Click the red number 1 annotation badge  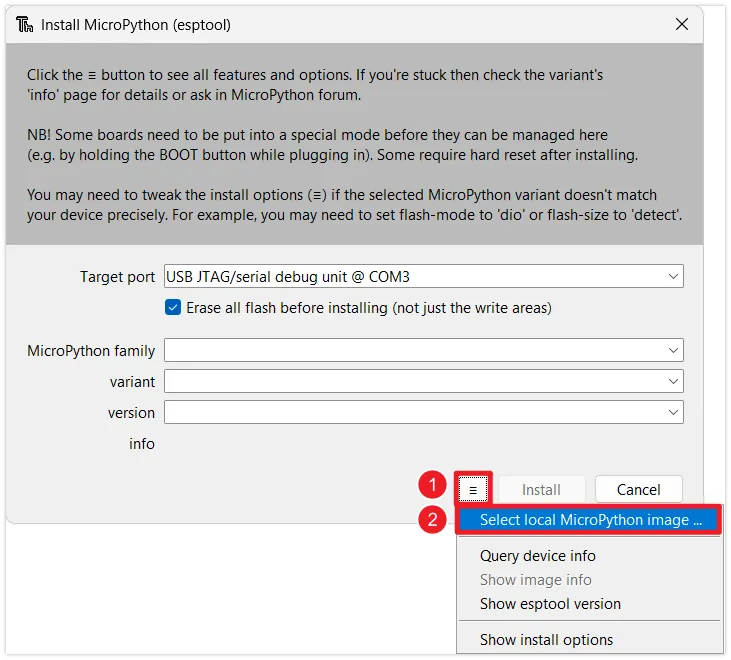click(x=432, y=486)
